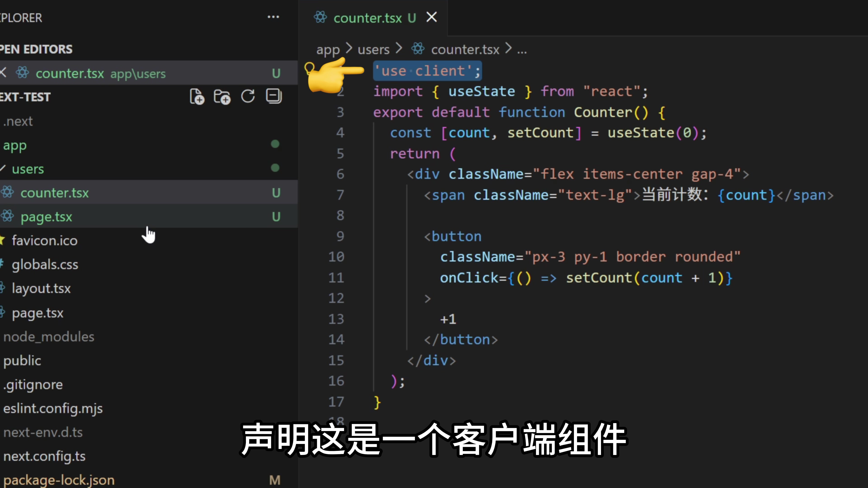Click the New Folder icon in explorer
The height and width of the screenshot is (488, 868).
pos(222,97)
